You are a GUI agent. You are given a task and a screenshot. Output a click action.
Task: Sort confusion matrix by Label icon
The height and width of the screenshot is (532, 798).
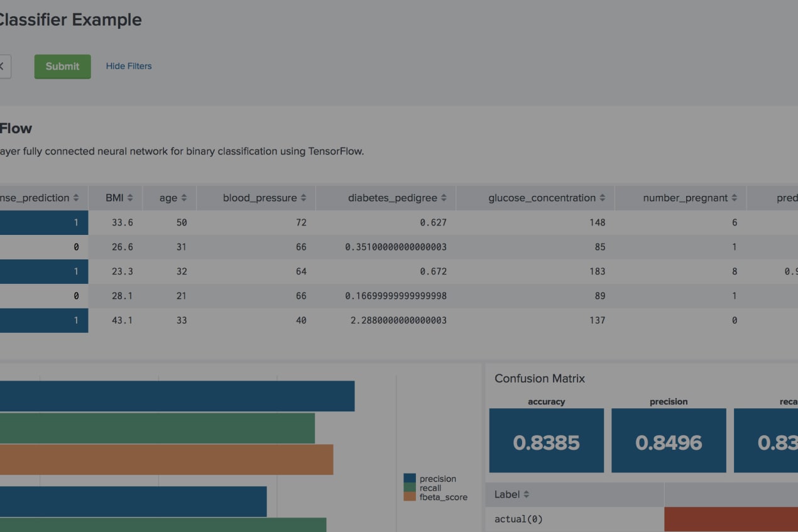click(526, 495)
